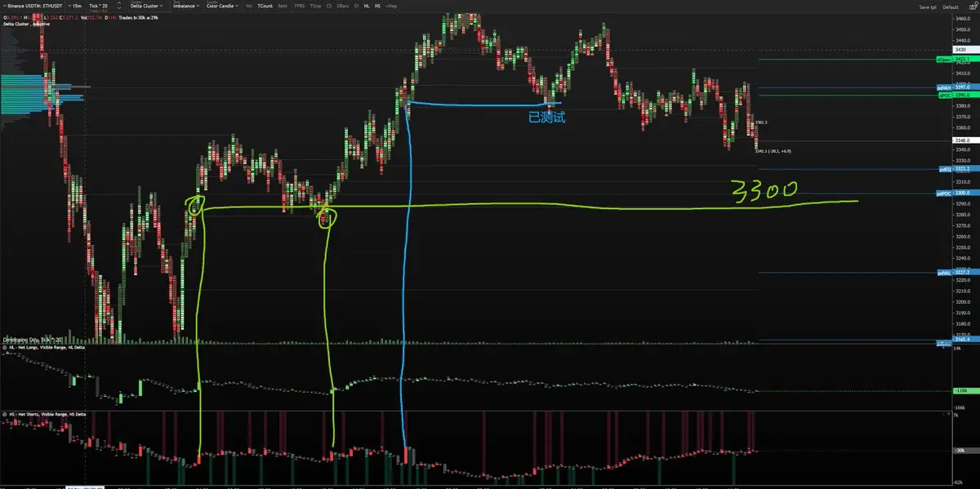Toggle the NL net longs indicator

[366, 6]
